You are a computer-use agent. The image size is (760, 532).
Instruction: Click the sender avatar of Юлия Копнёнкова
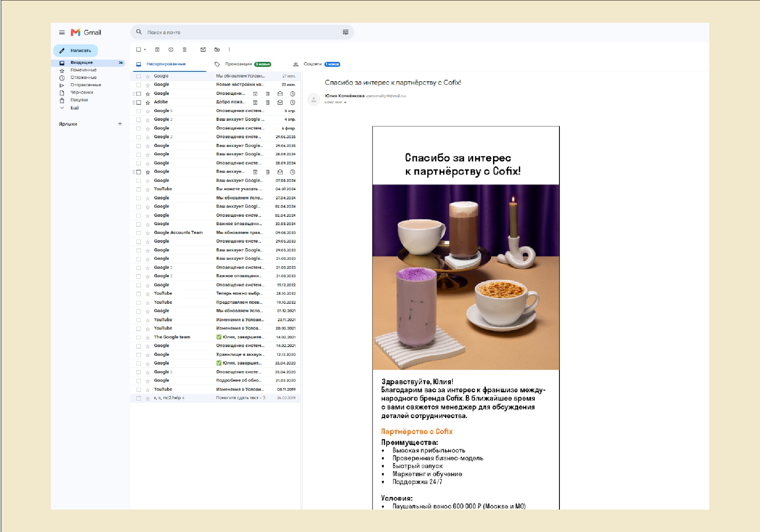[x=314, y=99]
